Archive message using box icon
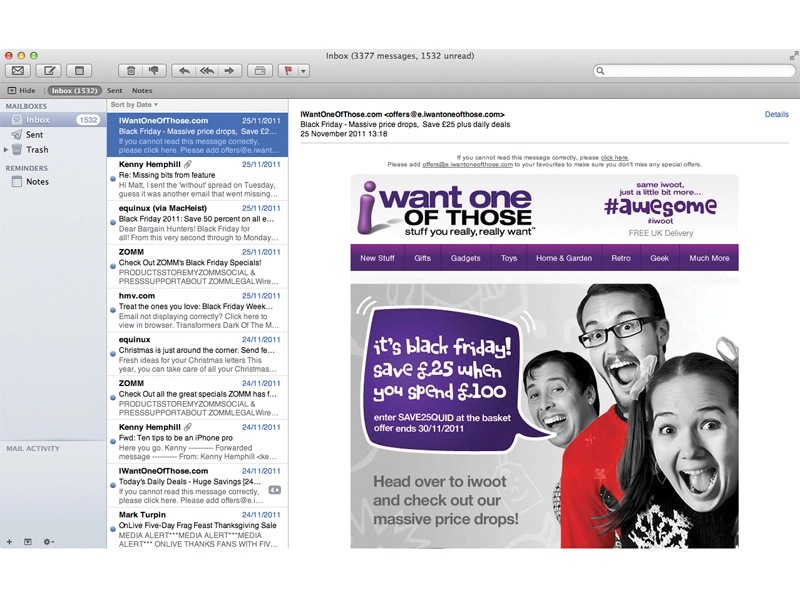Image resolution: width=800 pixels, height=600 pixels. [x=260, y=71]
